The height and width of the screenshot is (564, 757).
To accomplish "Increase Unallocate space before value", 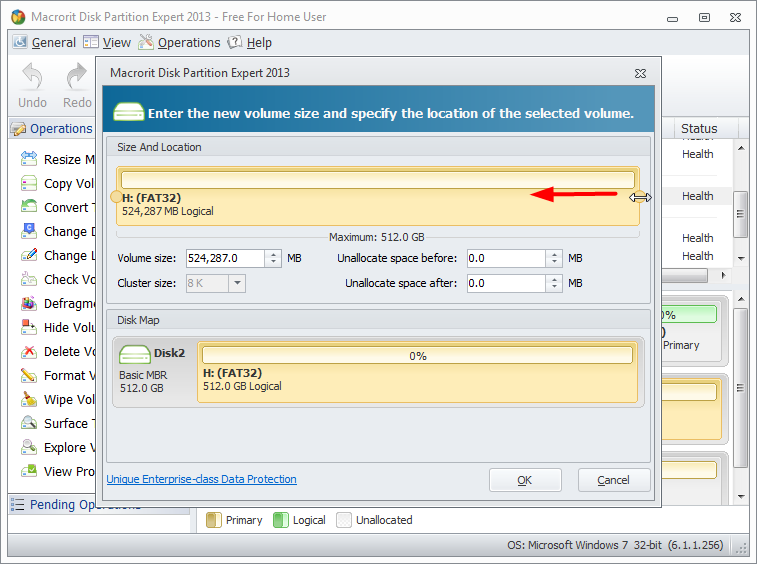I will pos(554,254).
